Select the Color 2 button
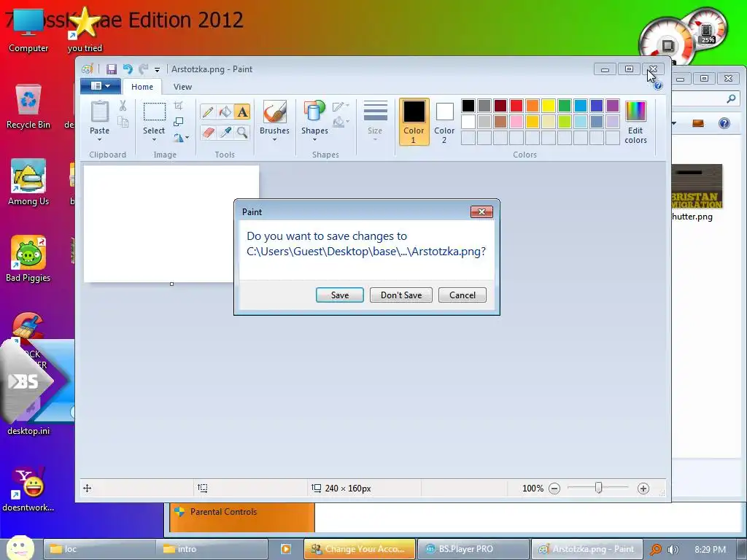The width and height of the screenshot is (747, 560). pyautogui.click(x=444, y=122)
